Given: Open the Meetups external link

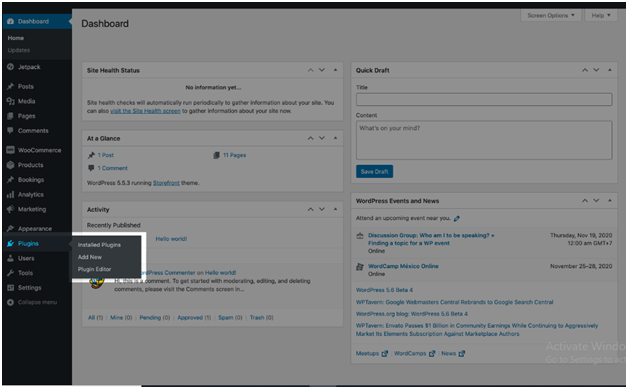Looking at the screenshot, I should tap(372, 353).
